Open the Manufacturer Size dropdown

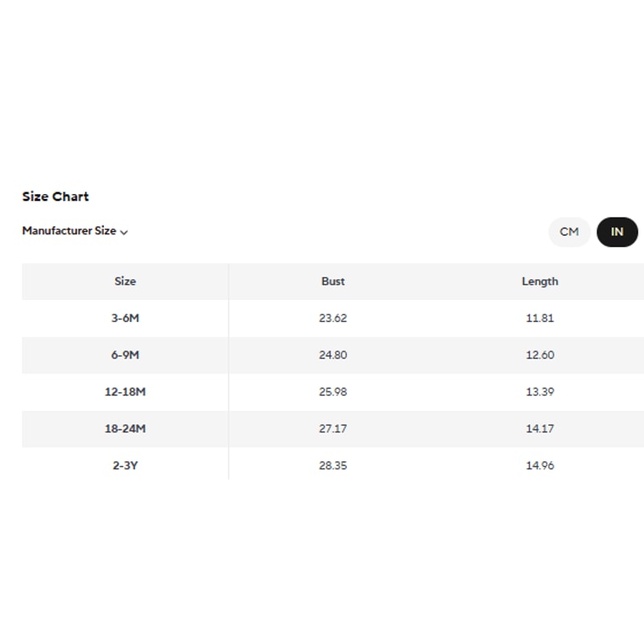click(70, 231)
